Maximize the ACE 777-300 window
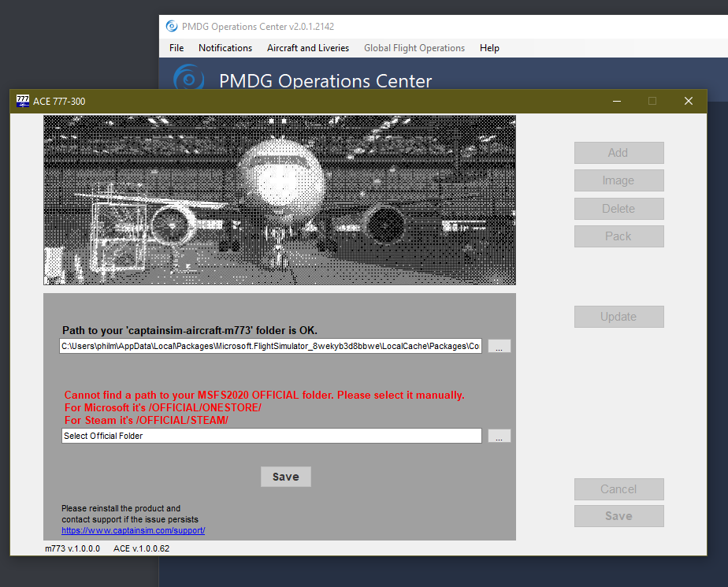Screen dimensions: 728x587 [x=652, y=101]
